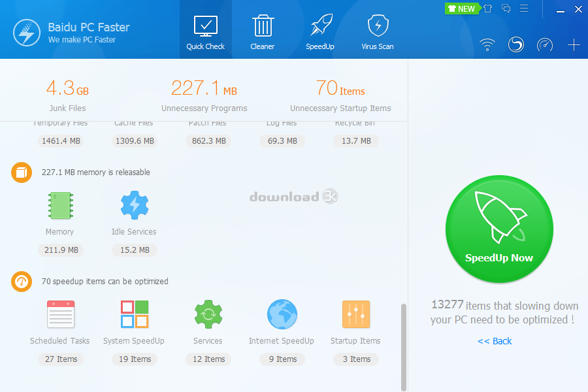588x392 pixels.
Task: Click the 12 Items services badge
Action: pos(208,359)
